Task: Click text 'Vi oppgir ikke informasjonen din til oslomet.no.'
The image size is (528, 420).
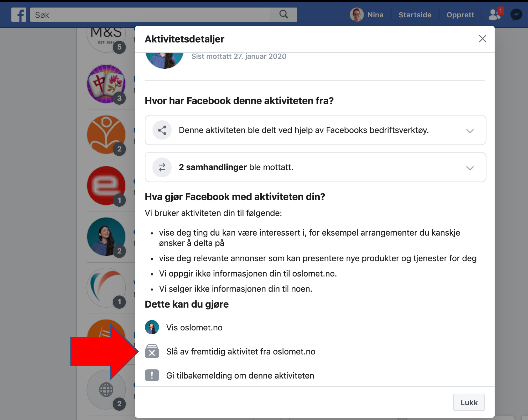Action: point(248,273)
